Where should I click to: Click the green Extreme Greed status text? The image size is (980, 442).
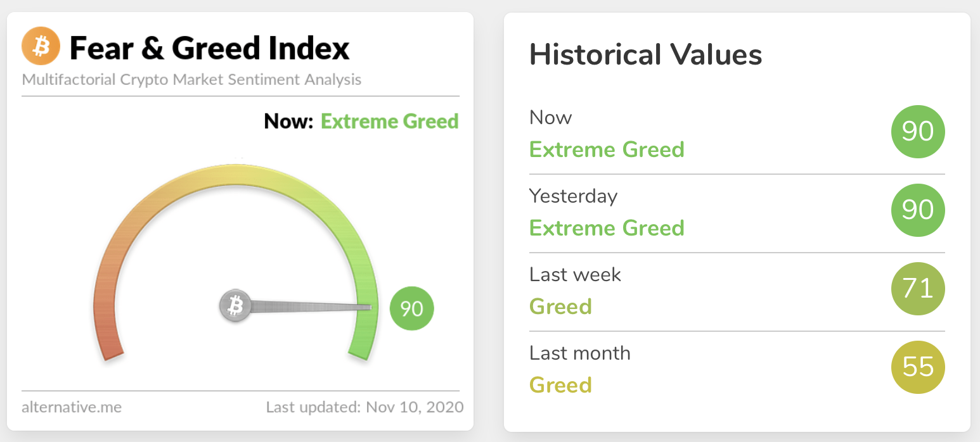(389, 122)
